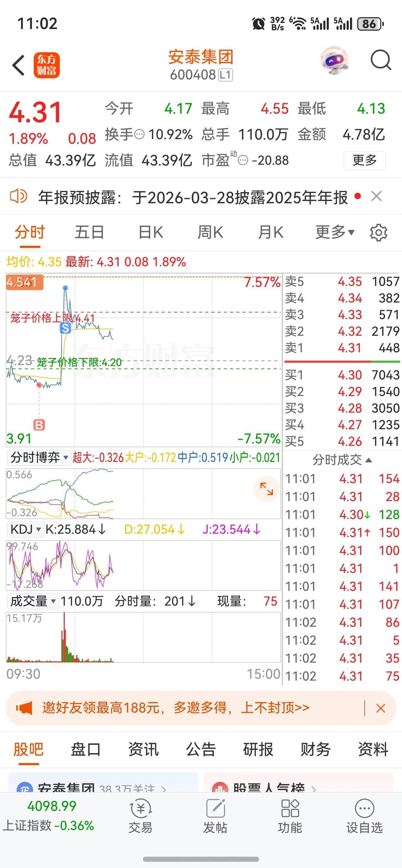This screenshot has width=402, height=868.
Task: Tap the intraday price line chart
Action: 144,360
